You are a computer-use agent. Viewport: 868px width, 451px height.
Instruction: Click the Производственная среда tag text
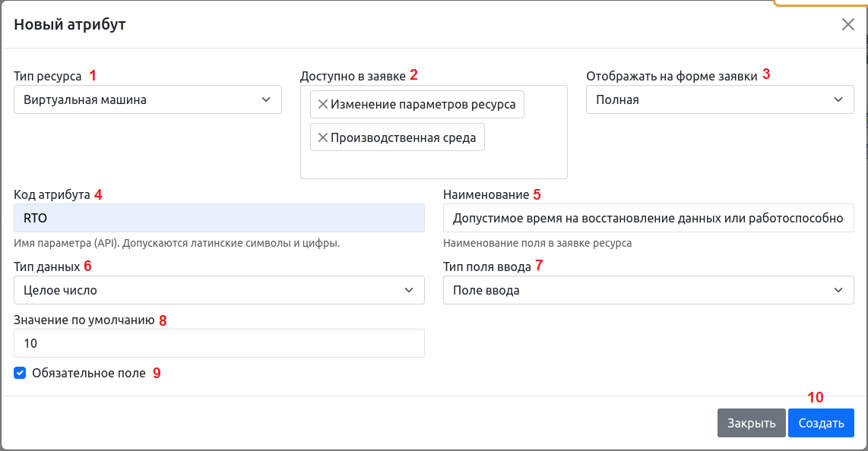tap(403, 137)
